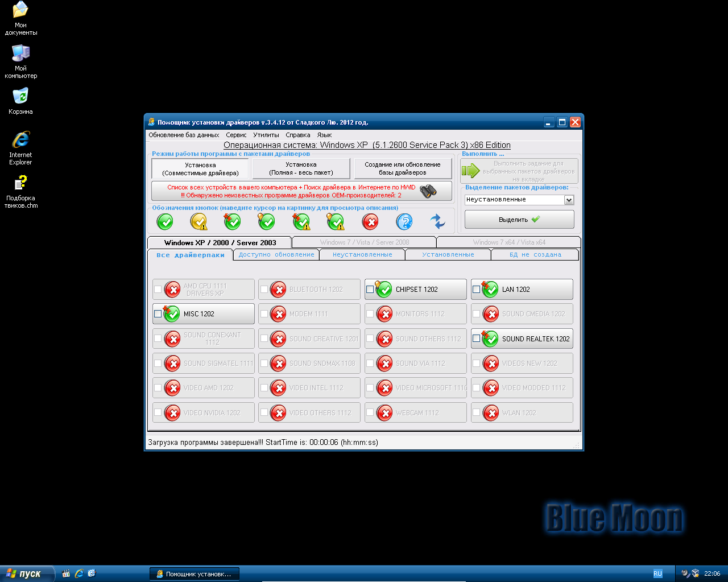Click the SOUND SIGMATEL 1111 pack button
Viewport: 728px width, 582px height.
click(203, 364)
